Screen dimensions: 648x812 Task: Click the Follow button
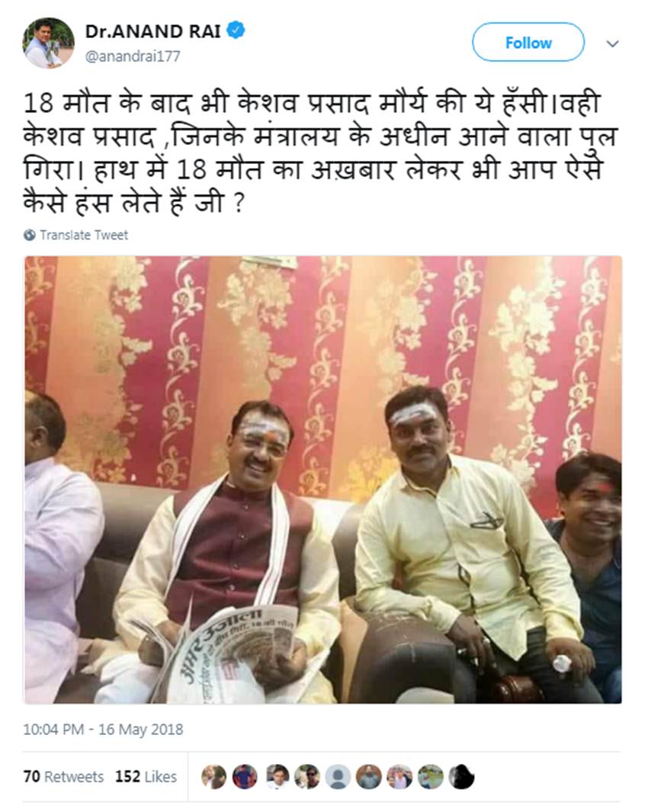point(528,43)
